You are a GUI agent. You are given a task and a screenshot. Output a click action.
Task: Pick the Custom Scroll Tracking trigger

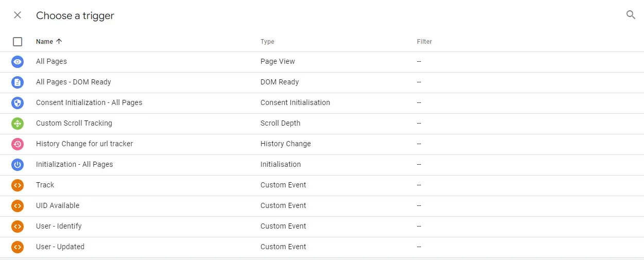pos(74,123)
